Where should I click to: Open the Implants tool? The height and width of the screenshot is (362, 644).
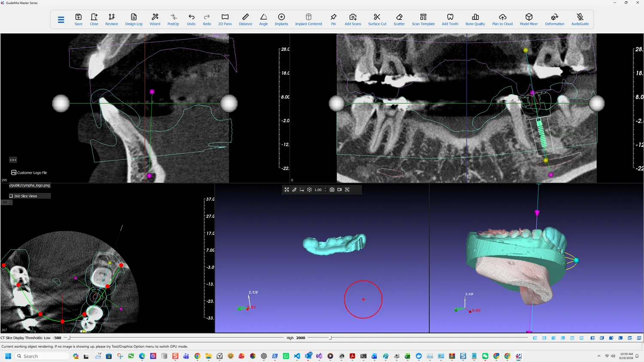282,19
